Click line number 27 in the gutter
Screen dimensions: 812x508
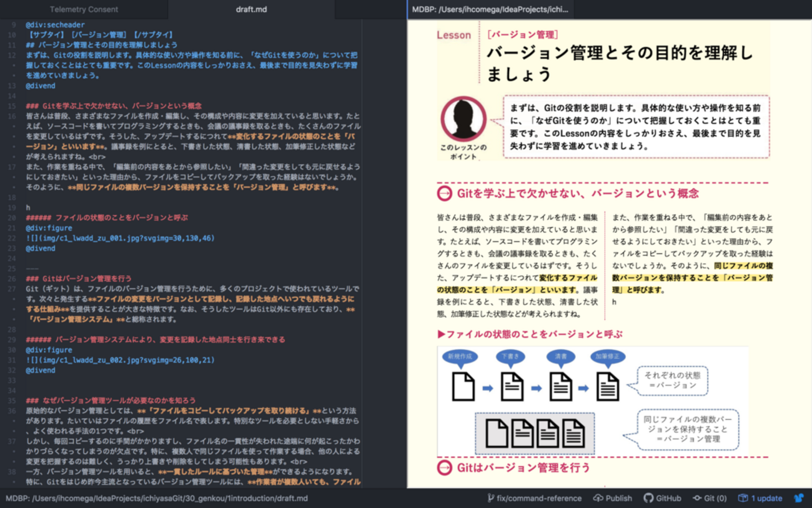pos(12,289)
